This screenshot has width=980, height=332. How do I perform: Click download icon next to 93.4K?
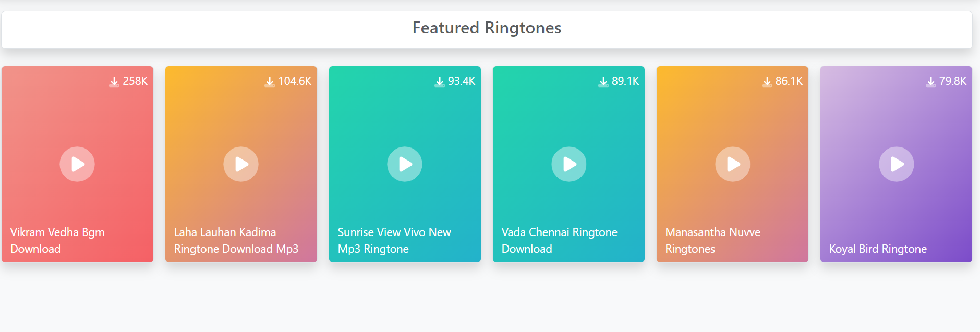(440, 82)
